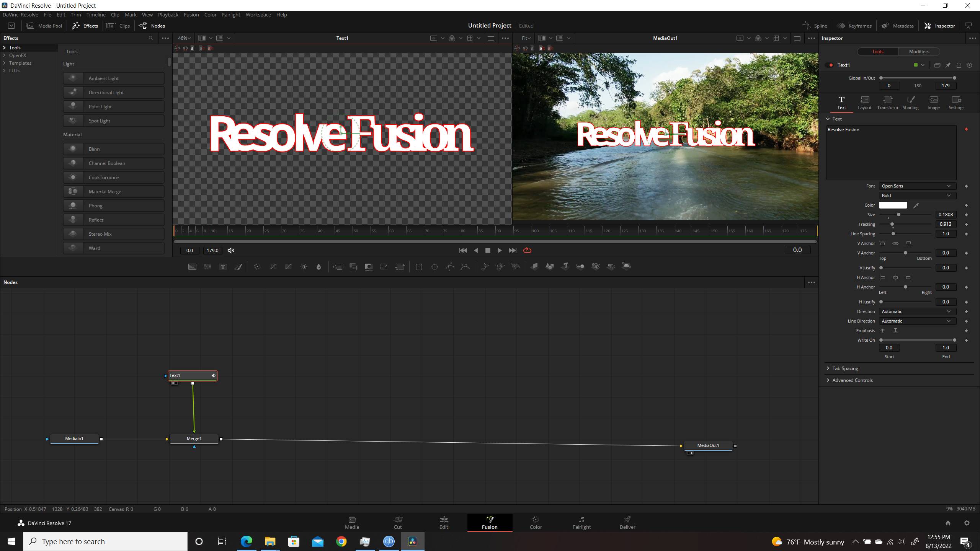Open the Spline editor panel

(815, 26)
